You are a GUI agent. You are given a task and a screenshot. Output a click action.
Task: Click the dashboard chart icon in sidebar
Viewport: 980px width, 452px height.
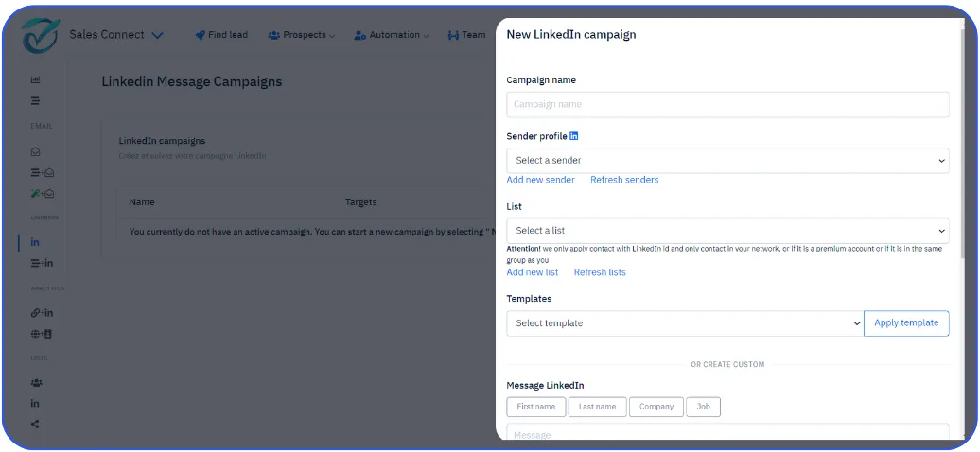36,79
